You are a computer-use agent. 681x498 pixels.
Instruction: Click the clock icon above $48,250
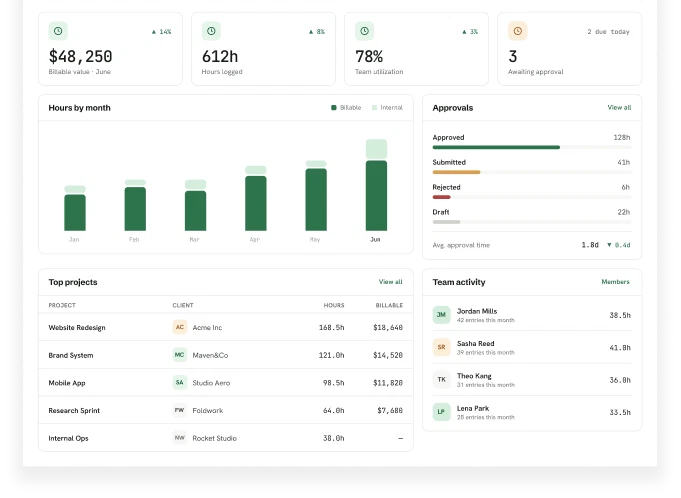point(58,31)
